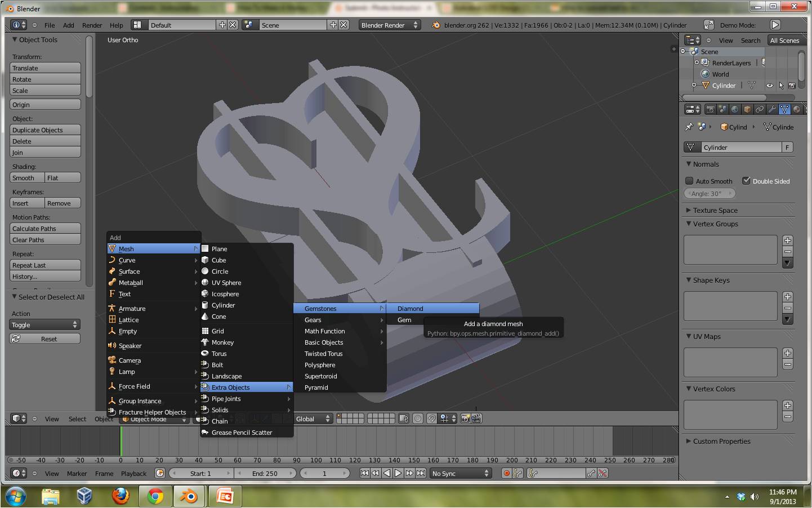
Task: Select the Object properties cube tab
Action: 747,109
